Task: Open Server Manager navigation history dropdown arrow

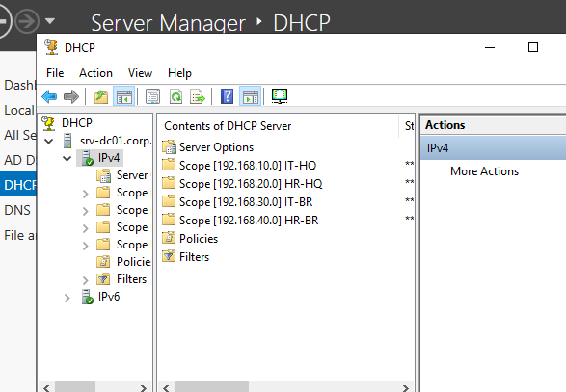Action: tap(50, 21)
